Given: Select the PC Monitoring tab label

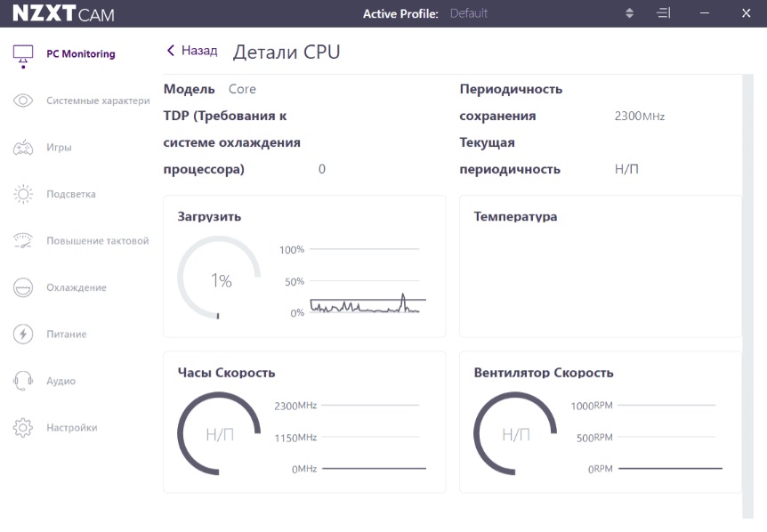Looking at the screenshot, I should 80,54.
